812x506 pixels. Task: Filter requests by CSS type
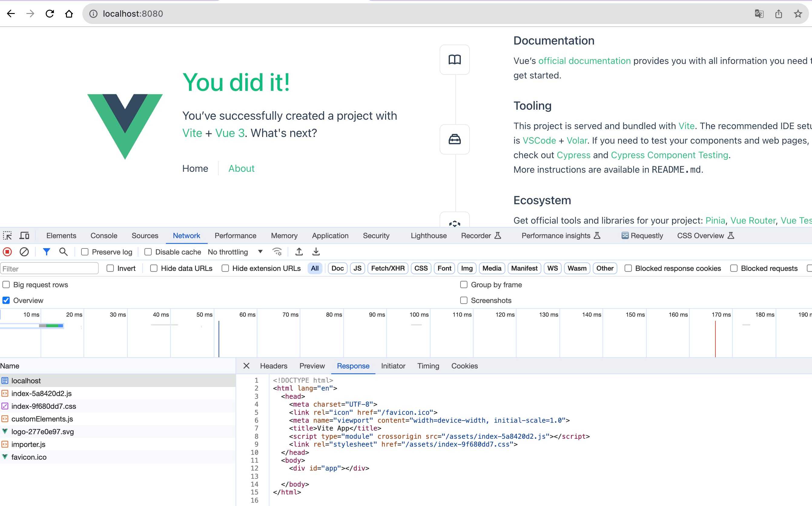(421, 268)
